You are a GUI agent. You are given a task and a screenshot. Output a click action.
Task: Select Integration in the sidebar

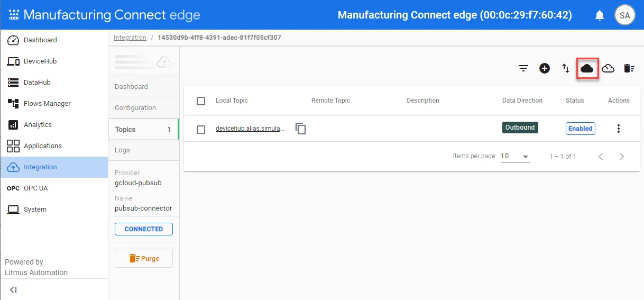tap(54, 167)
